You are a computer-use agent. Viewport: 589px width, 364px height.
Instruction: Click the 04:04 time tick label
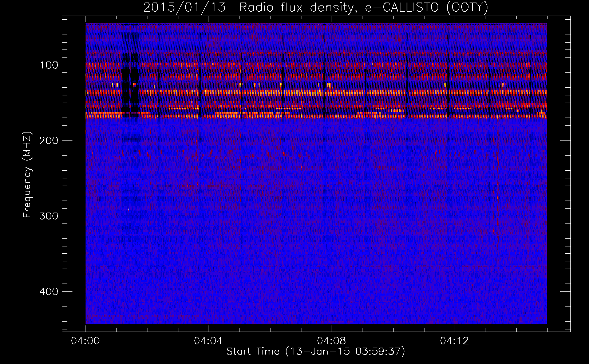coord(209,341)
